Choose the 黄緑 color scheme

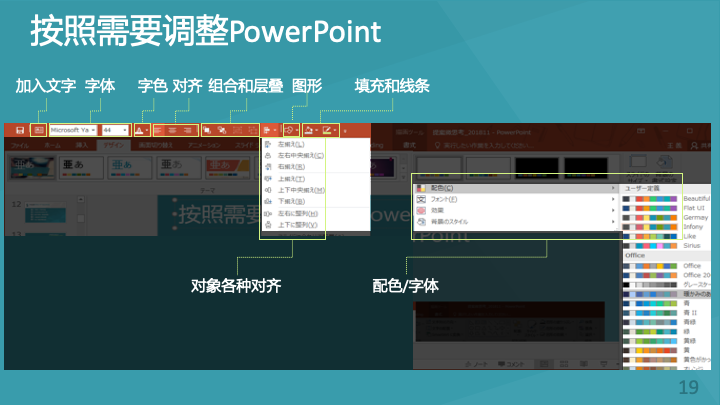coord(666,341)
